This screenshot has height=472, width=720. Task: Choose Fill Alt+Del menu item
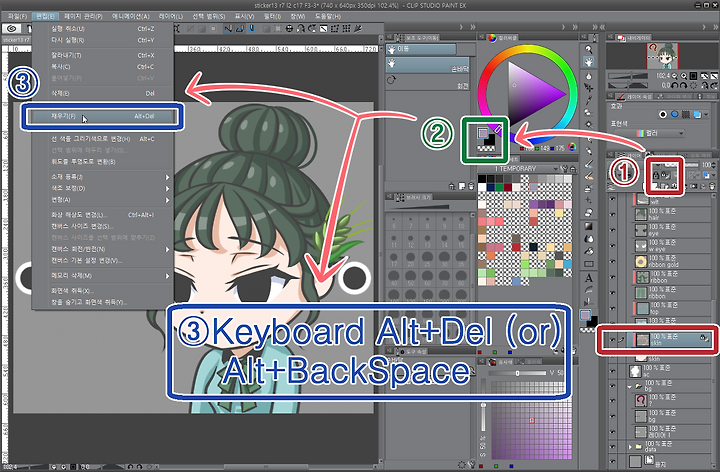point(102,116)
